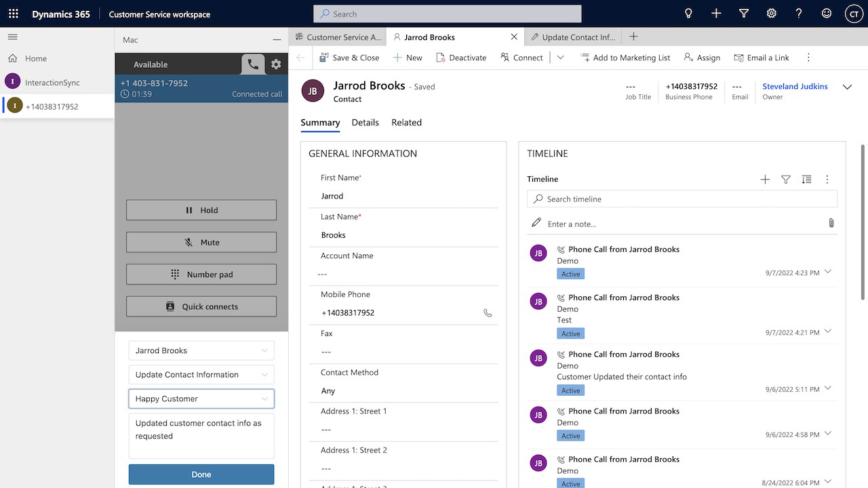Click Email a Link
Viewport: 868px width, 488px height.
tap(762, 58)
